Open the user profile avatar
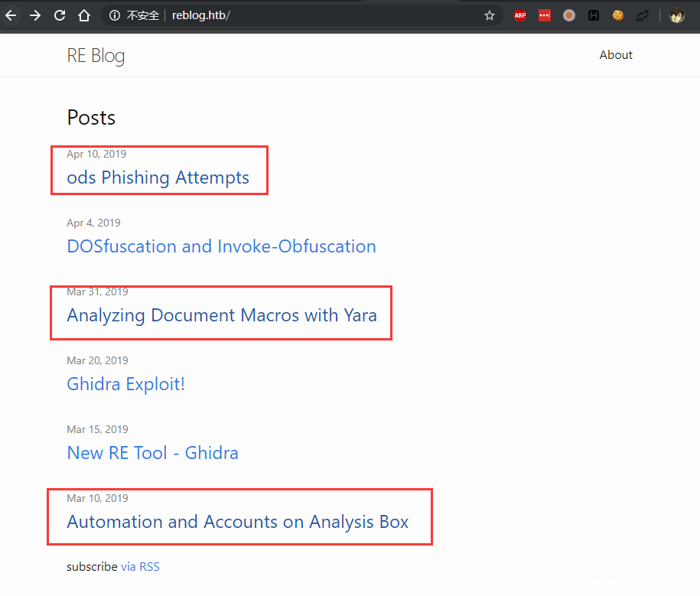The image size is (700, 596). click(x=677, y=15)
